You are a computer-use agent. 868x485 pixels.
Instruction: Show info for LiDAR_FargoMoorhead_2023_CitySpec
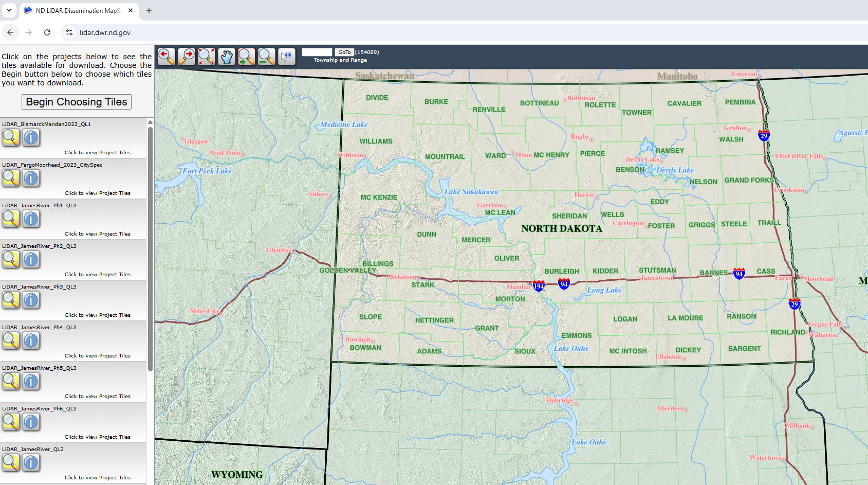31,178
